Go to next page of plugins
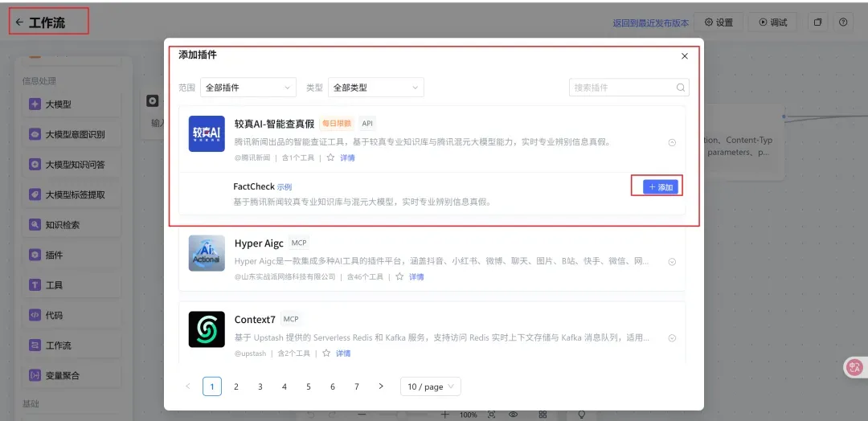The height and width of the screenshot is (421, 868). pos(381,386)
